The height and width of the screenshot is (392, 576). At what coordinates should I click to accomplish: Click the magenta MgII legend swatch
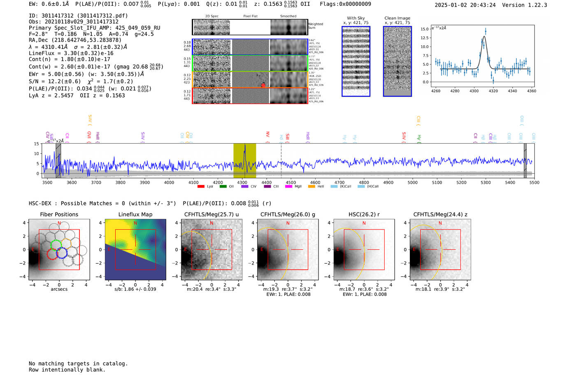tap(288, 186)
